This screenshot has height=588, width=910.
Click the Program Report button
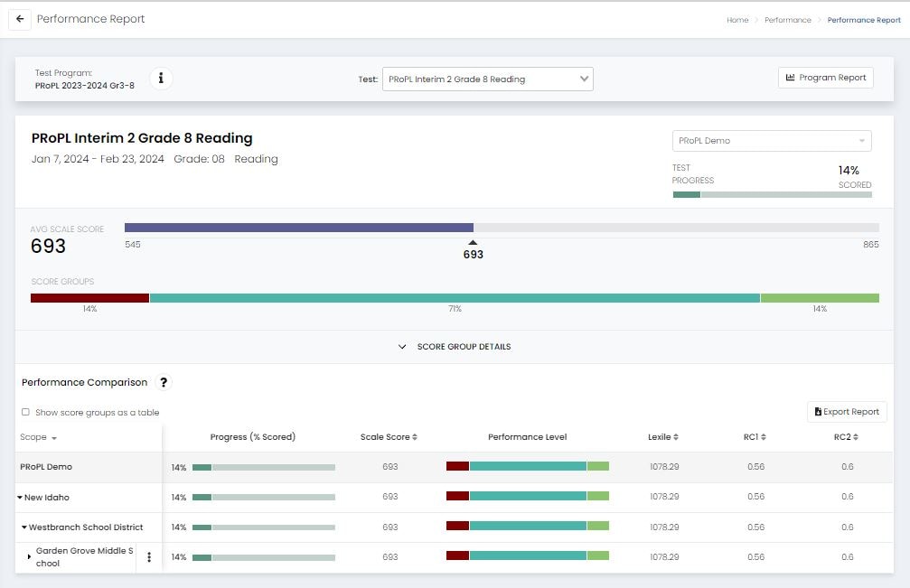825,78
